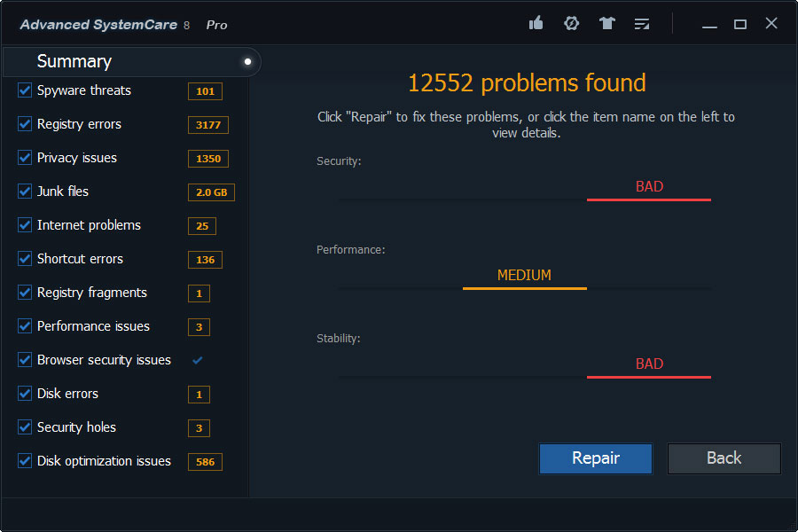Click the Stability: label
Image resolution: width=798 pixels, height=532 pixels.
click(x=339, y=339)
